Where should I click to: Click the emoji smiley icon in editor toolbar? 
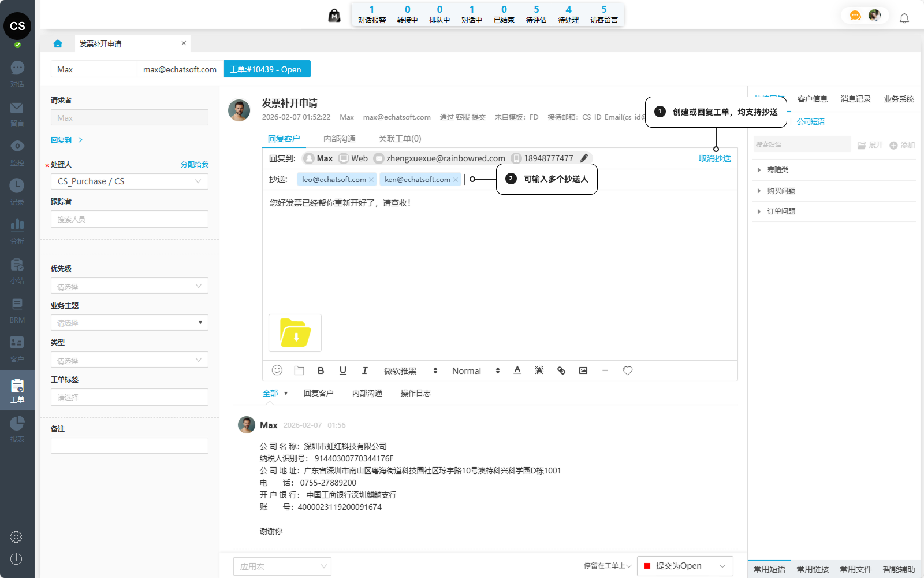click(x=277, y=370)
